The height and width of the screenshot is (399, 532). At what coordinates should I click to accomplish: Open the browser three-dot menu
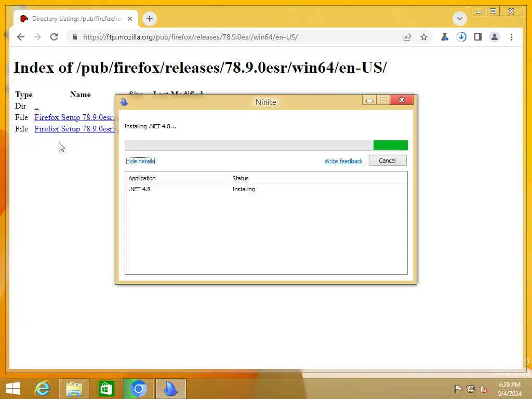pos(511,37)
